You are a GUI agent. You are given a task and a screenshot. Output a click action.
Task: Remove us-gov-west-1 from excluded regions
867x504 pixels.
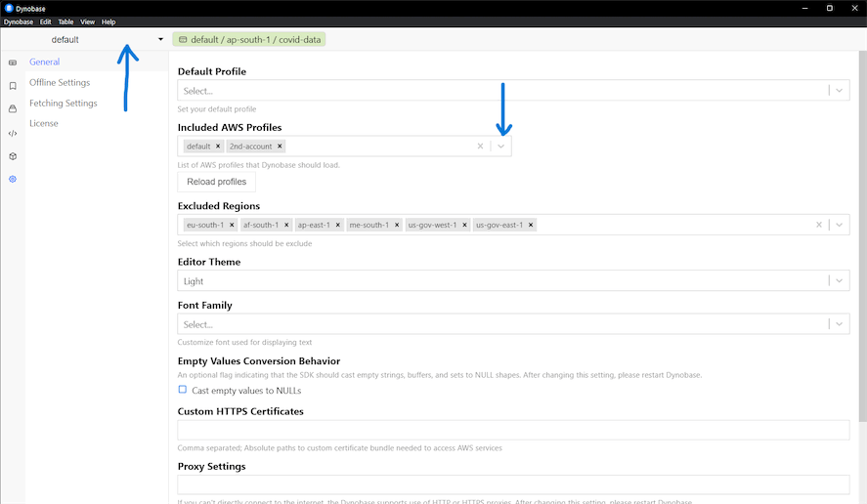465,225
